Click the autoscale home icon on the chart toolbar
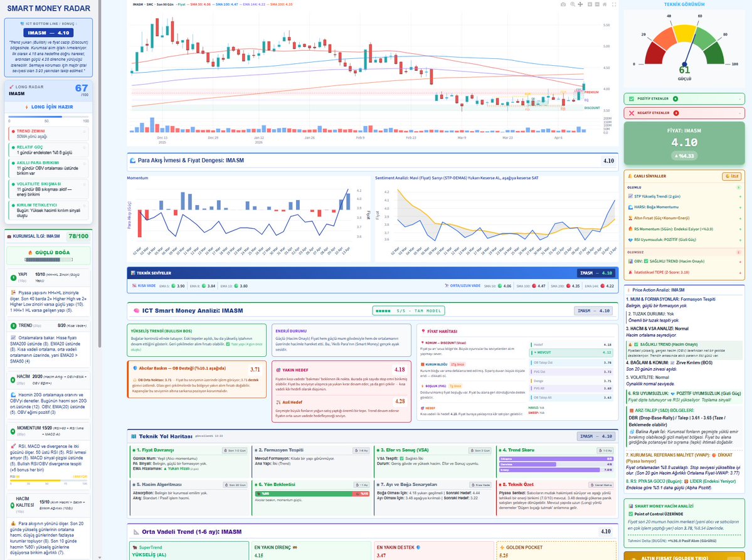Screen dimensions: 752x560 [605, 4]
